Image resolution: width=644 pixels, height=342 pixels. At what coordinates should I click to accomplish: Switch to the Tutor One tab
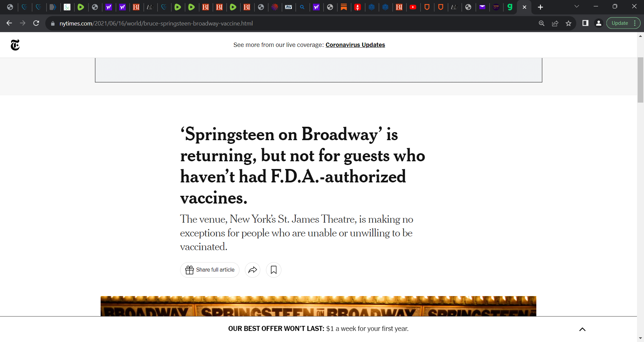click(x=496, y=7)
